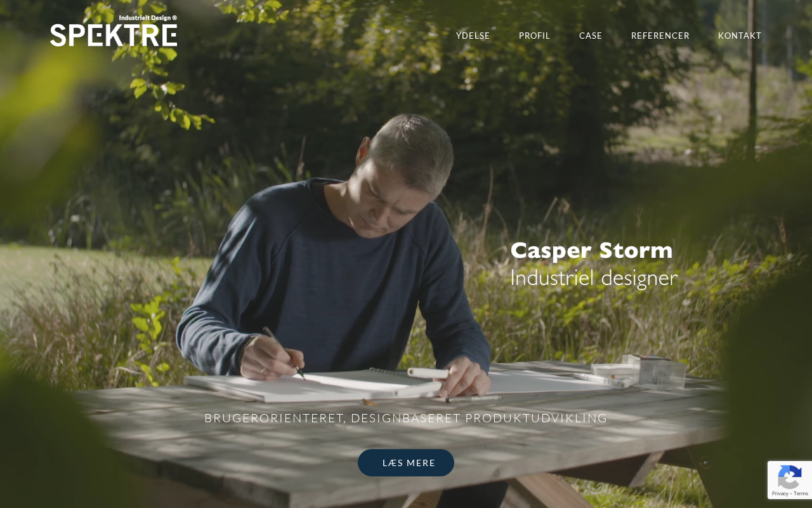The width and height of the screenshot is (812, 508).
Task: Click the white marker beside the sketchbook
Action: click(428, 372)
